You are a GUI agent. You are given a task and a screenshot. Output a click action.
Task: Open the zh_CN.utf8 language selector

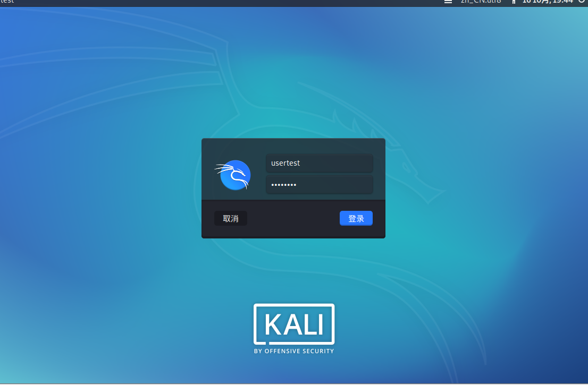[481, 2]
